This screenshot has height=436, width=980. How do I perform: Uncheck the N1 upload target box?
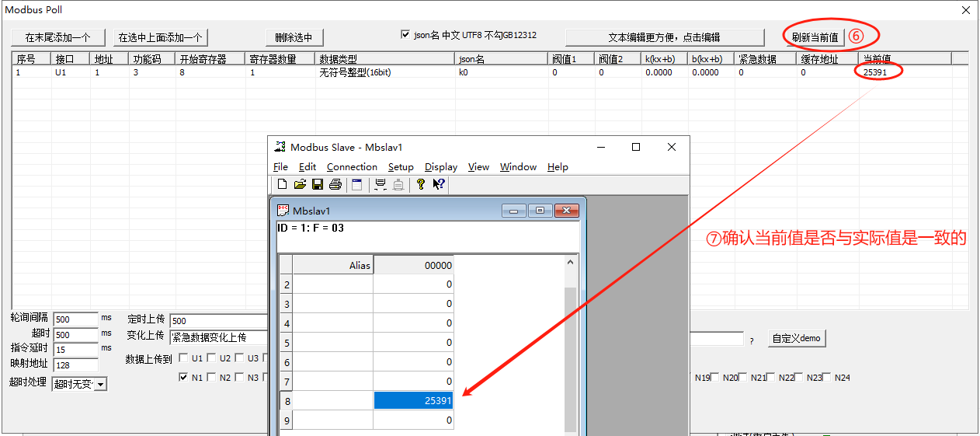[183, 378]
